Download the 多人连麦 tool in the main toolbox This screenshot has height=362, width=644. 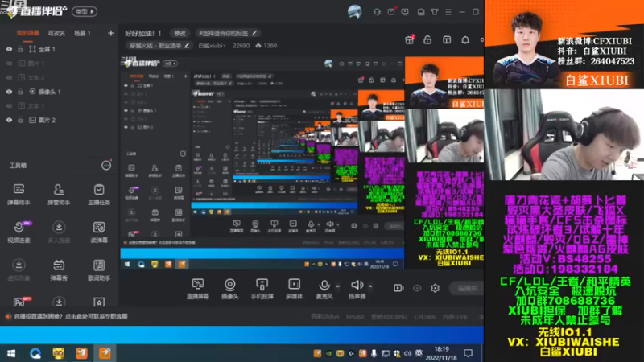coord(59,232)
